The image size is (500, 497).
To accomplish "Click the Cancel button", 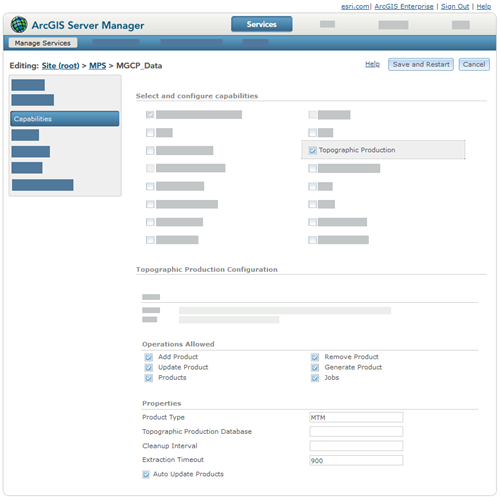I will 474,64.
